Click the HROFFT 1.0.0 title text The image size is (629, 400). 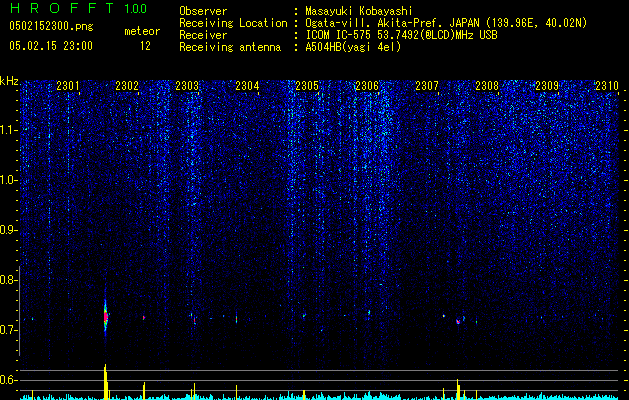click(x=78, y=8)
